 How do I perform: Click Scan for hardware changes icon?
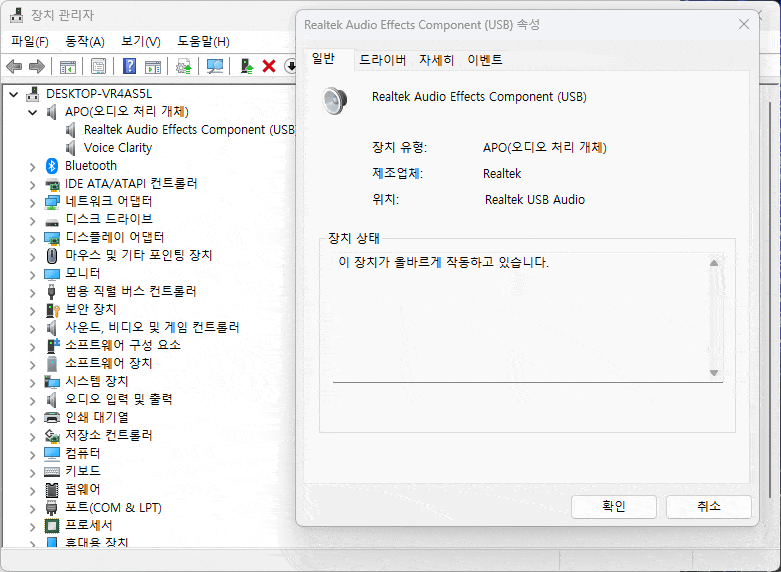tap(214, 66)
